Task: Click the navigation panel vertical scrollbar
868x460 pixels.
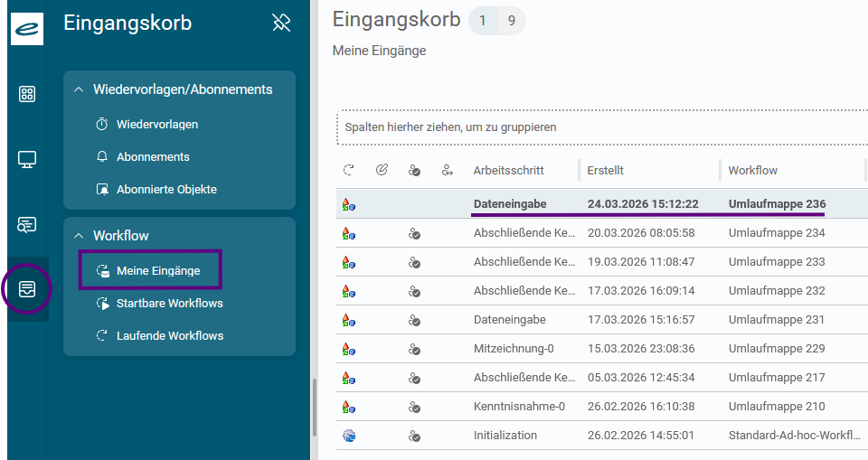Action: click(315, 408)
